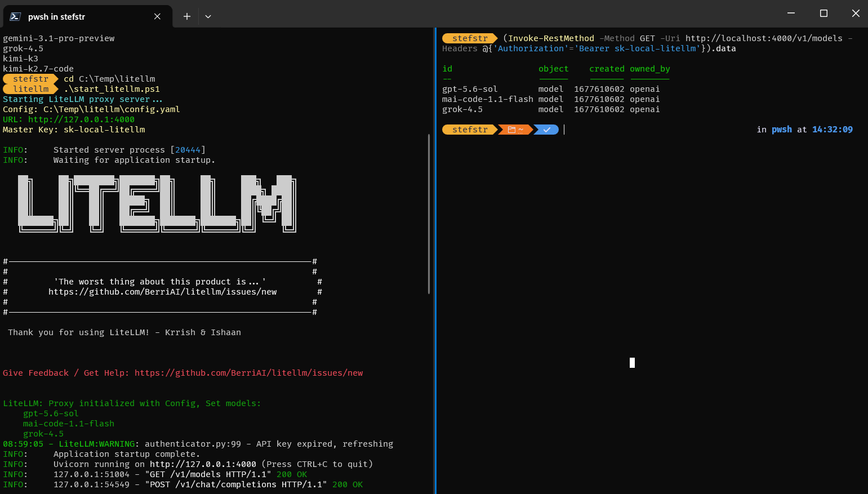This screenshot has height=494, width=868.
Task: Open the new tab profile dropdown
Action: (208, 16)
